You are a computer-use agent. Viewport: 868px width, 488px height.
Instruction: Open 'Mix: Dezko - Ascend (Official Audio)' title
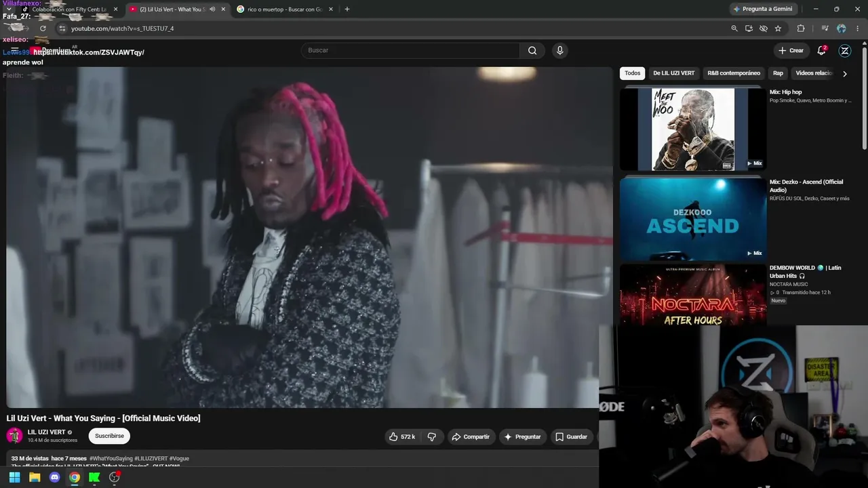806,186
